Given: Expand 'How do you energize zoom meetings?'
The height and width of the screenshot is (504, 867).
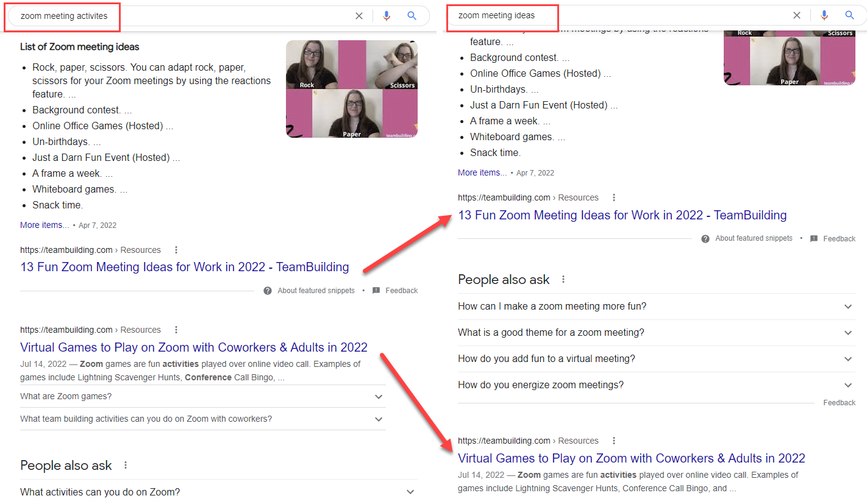Looking at the screenshot, I should [x=657, y=385].
